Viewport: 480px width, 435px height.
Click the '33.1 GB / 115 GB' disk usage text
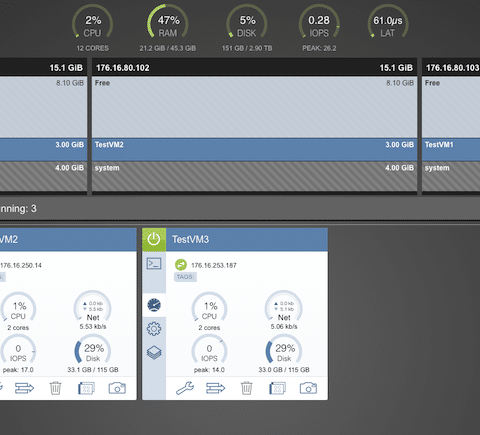click(x=93, y=370)
